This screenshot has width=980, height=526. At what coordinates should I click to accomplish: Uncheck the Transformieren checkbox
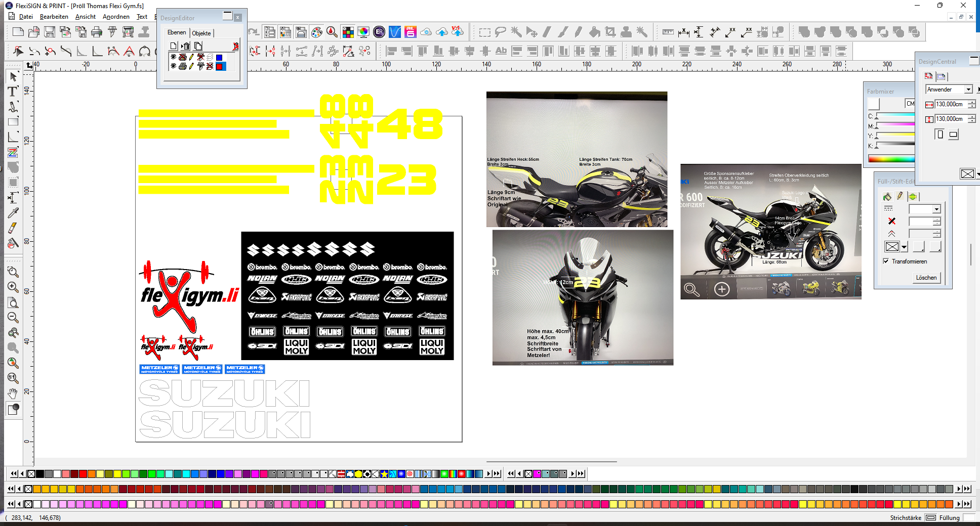(886, 261)
